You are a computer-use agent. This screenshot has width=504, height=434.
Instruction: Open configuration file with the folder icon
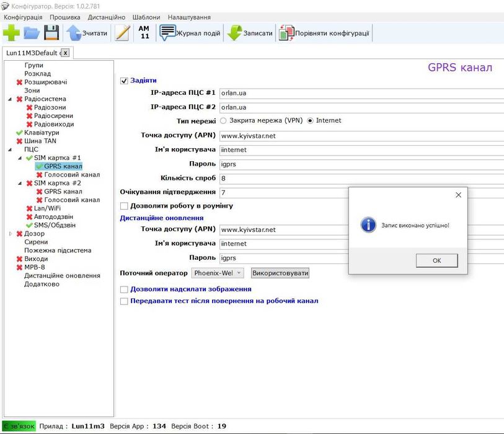32,33
